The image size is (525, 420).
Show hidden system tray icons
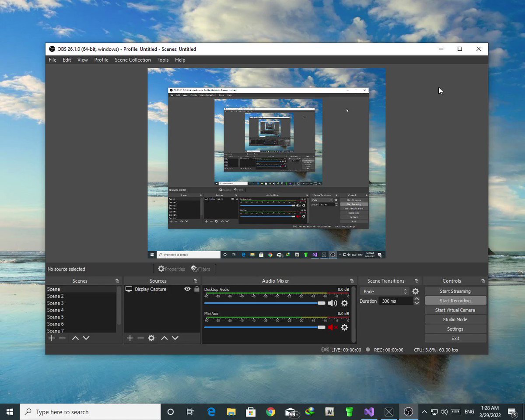tap(424, 412)
